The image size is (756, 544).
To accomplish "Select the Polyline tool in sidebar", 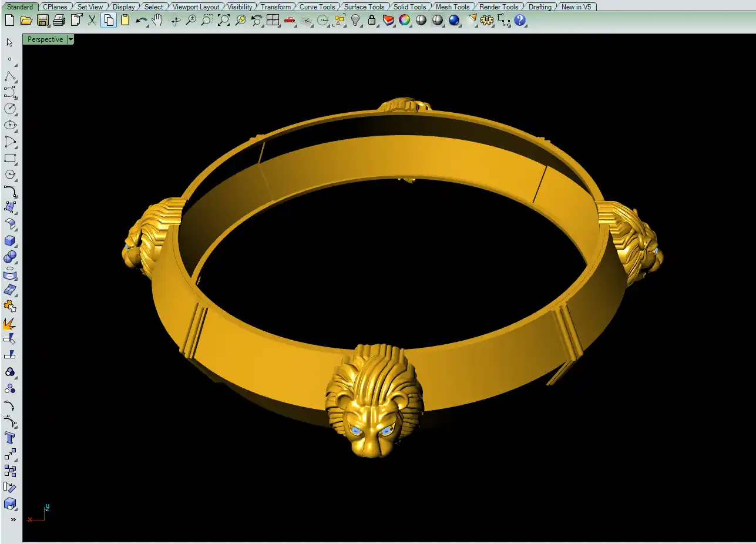I will point(10,76).
